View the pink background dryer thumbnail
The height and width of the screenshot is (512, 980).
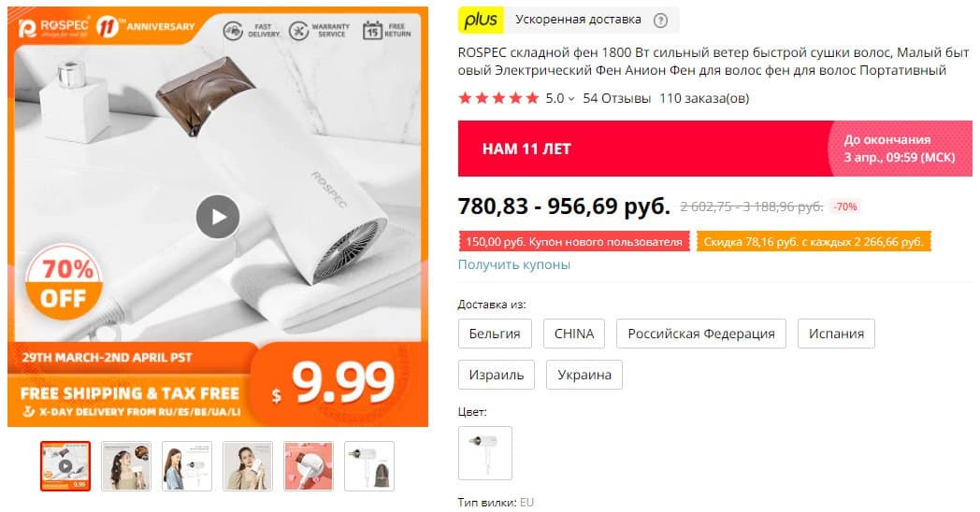[309, 466]
